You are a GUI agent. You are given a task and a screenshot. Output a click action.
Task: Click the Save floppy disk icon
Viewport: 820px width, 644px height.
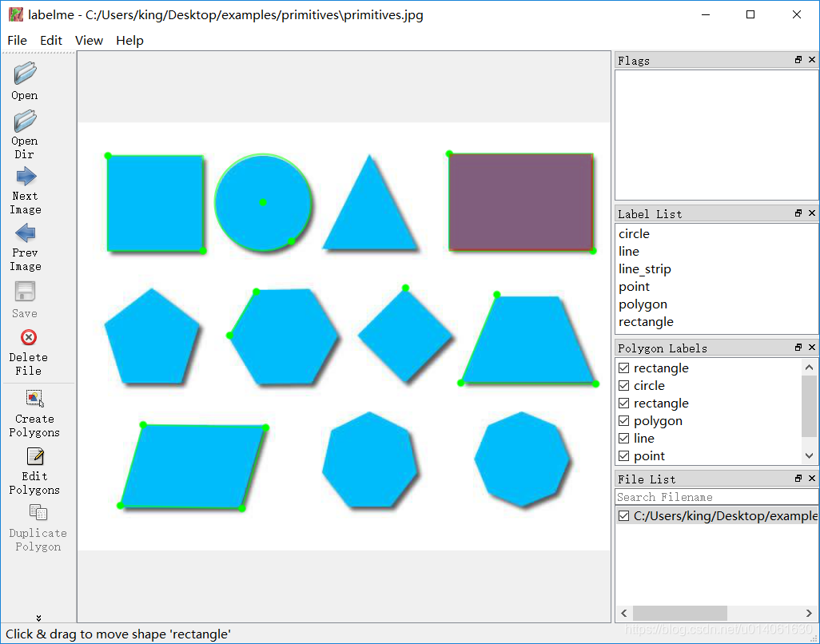click(25, 291)
